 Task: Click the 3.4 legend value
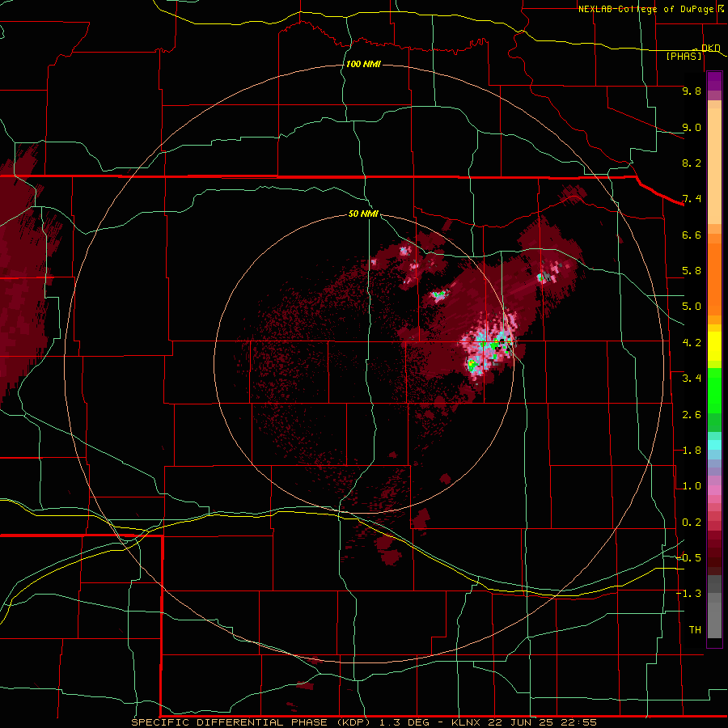pos(692,379)
